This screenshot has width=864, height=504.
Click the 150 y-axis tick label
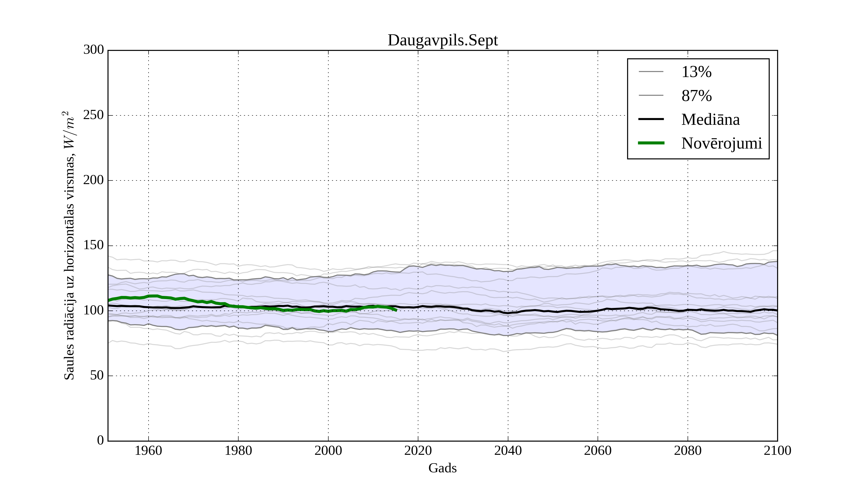pyautogui.click(x=93, y=245)
